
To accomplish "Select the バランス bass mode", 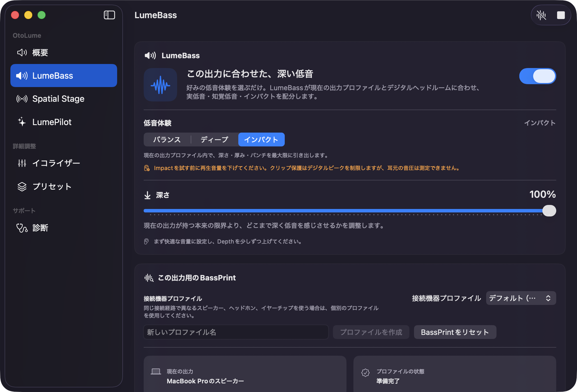I will coord(167,140).
